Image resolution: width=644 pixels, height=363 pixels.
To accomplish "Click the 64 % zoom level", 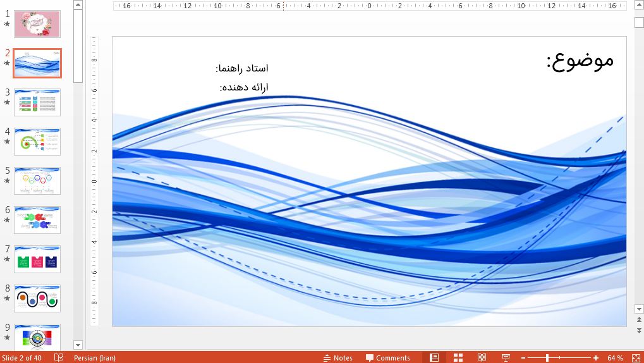I will (x=615, y=358).
